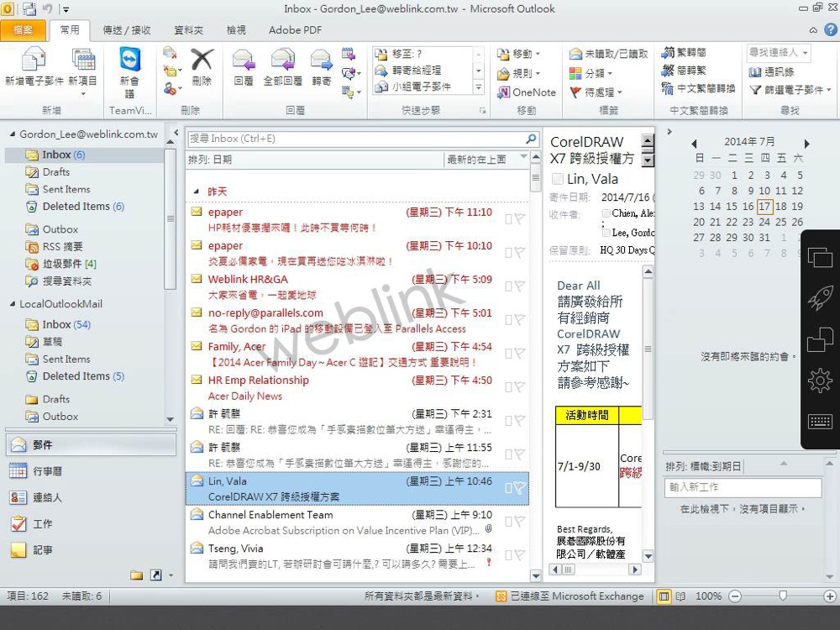The width and height of the screenshot is (840, 630).
Task: Click the Forward (轉寄) icon
Action: coord(322,60)
